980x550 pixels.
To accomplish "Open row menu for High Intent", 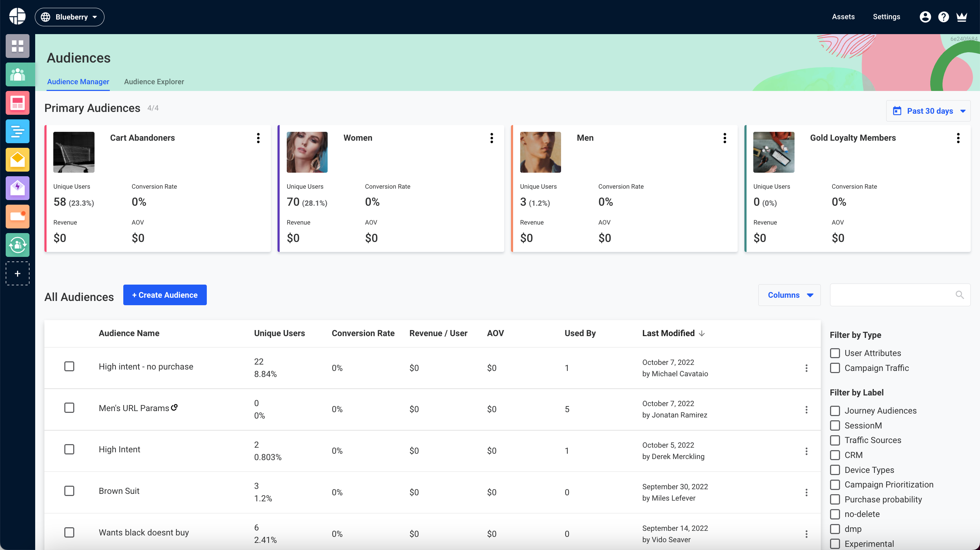I will (x=807, y=451).
